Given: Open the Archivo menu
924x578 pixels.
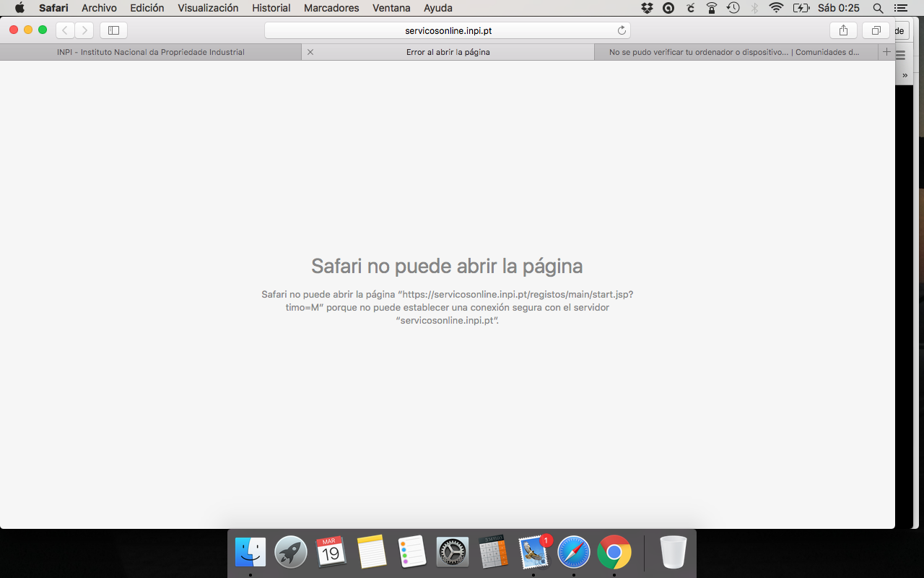Looking at the screenshot, I should 99,8.
